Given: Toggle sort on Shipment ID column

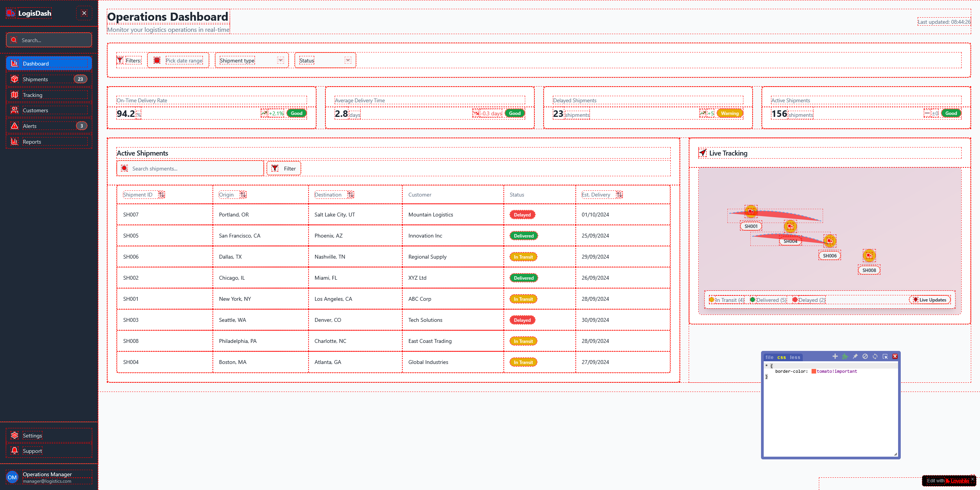Looking at the screenshot, I should pos(162,195).
